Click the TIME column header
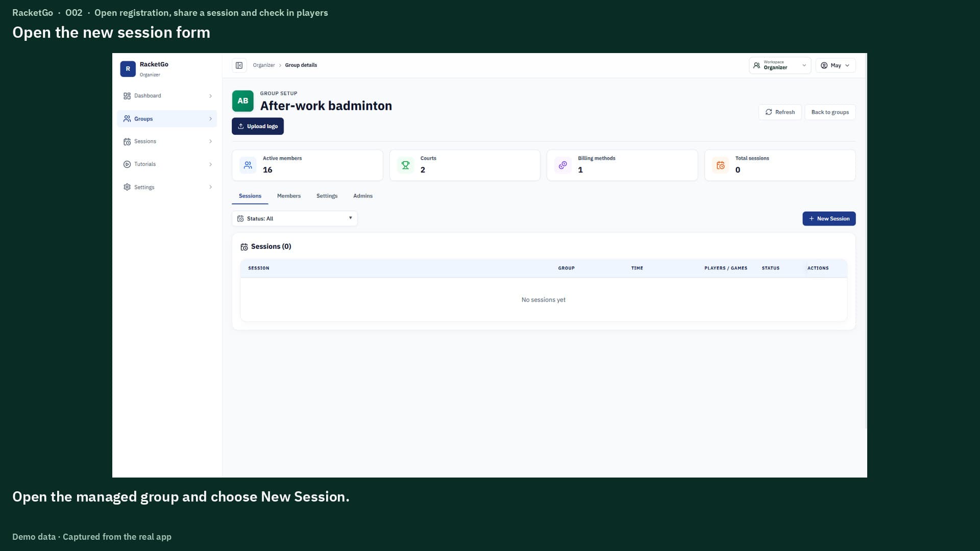Viewport: 980px width, 551px height. pyautogui.click(x=637, y=268)
